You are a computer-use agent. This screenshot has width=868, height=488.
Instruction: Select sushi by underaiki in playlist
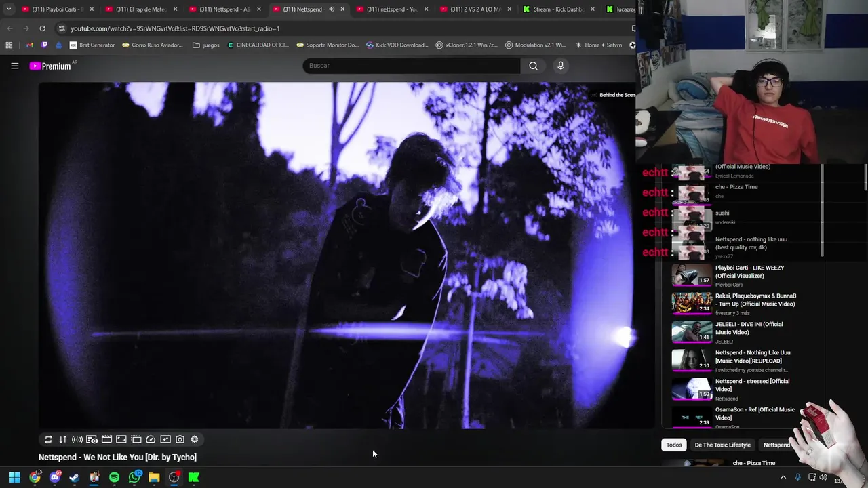click(x=722, y=213)
